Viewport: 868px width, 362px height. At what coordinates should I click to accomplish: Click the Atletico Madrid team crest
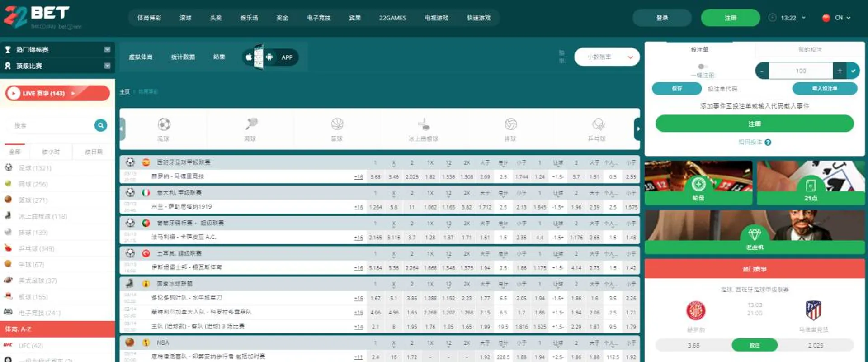[813, 310]
